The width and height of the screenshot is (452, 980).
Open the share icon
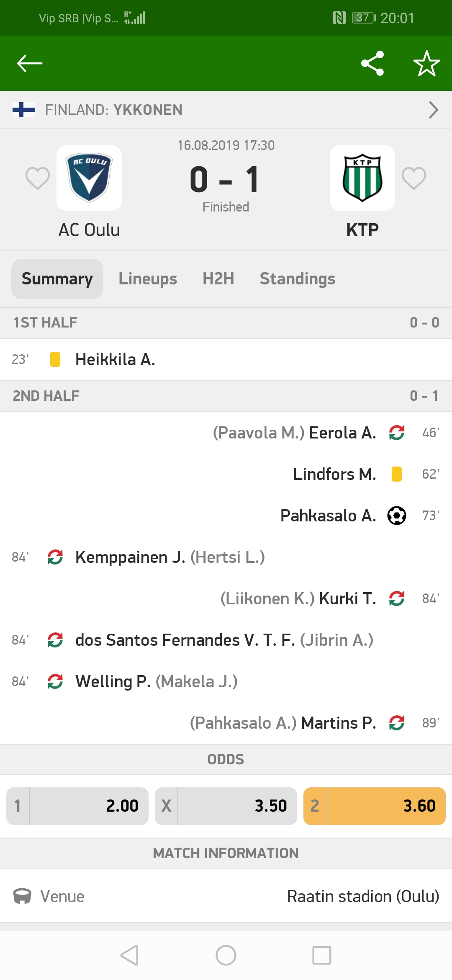[372, 63]
